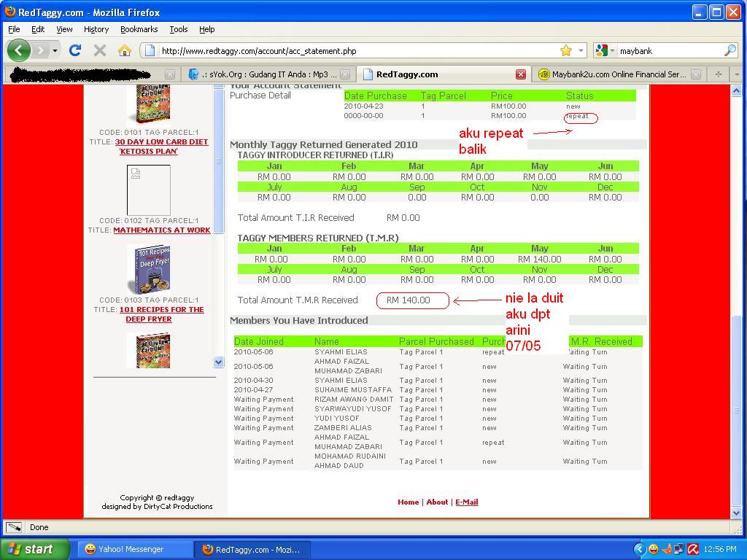This screenshot has height=560, width=747.
Task: Stop loading the page
Action: click(x=99, y=50)
